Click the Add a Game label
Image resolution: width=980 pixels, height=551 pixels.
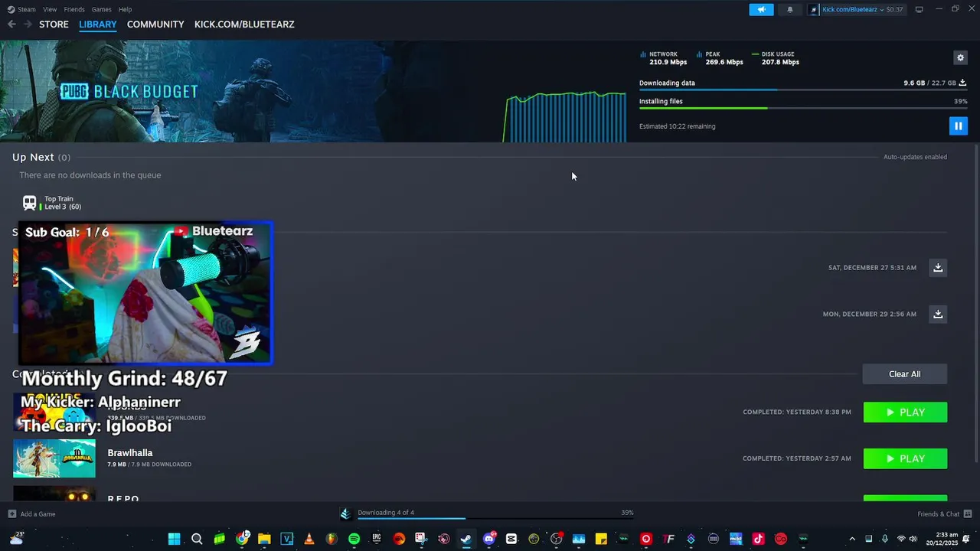pyautogui.click(x=38, y=514)
